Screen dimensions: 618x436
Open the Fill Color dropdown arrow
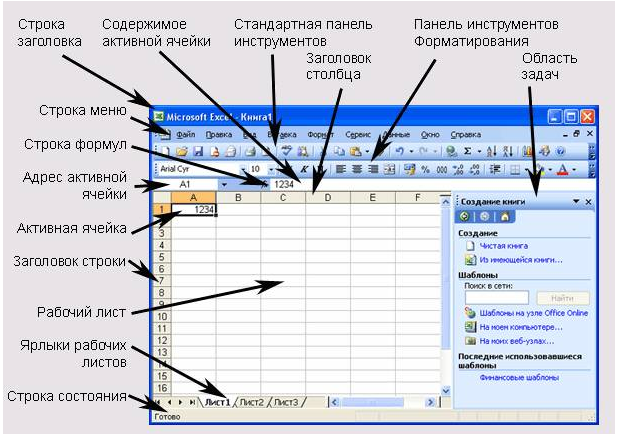click(x=550, y=170)
